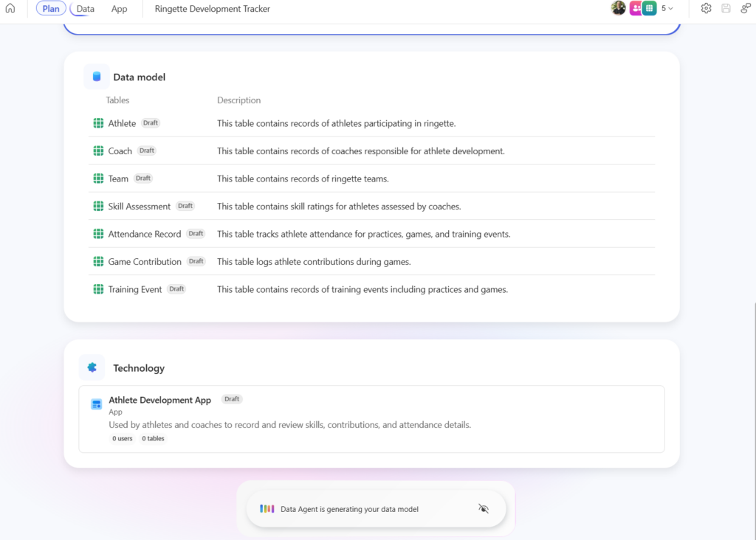This screenshot has width=756, height=540.
Task: Click the Athlete Development App icon
Action: (96, 404)
